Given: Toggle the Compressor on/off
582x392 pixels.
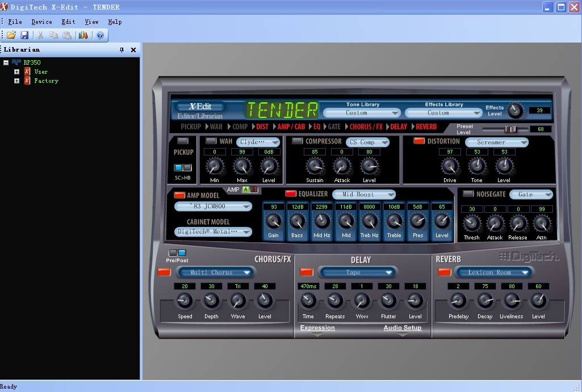Looking at the screenshot, I should 298,141.
